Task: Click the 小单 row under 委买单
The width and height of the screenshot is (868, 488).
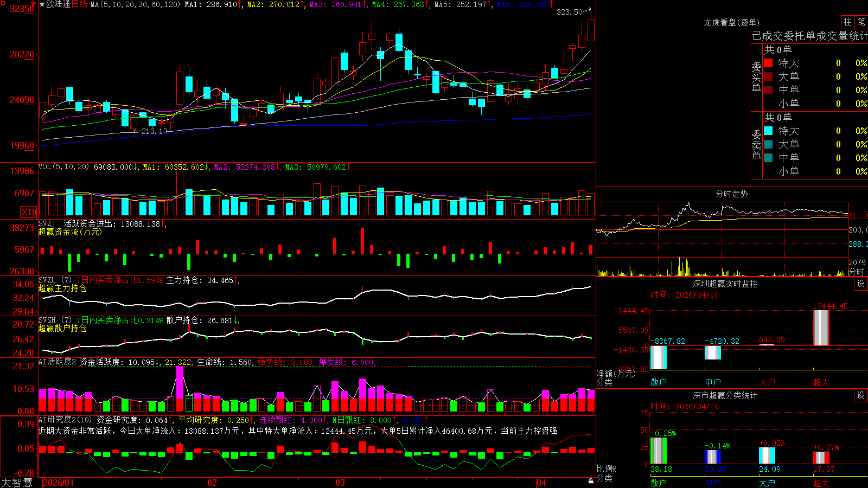Action: pos(816,104)
